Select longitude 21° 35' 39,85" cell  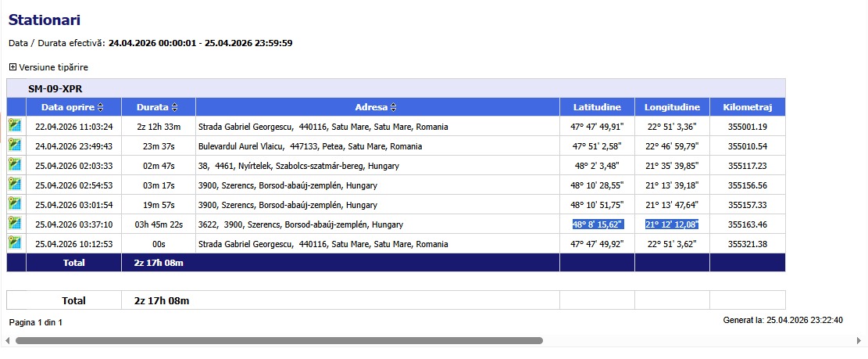click(x=672, y=166)
